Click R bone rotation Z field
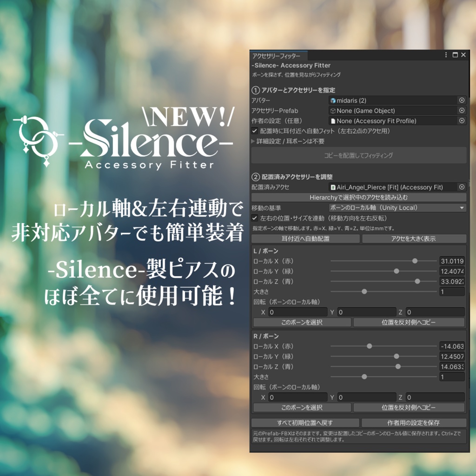476x476 pixels. point(435,397)
